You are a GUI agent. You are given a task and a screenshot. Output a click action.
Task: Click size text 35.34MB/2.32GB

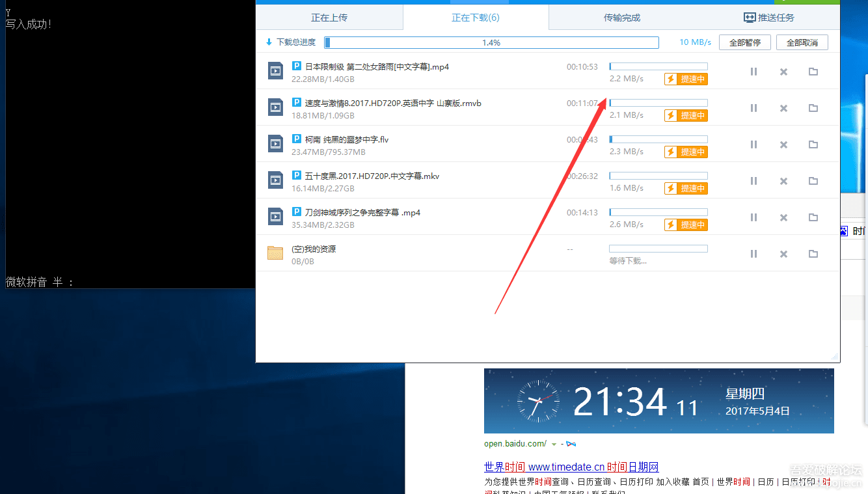(323, 225)
